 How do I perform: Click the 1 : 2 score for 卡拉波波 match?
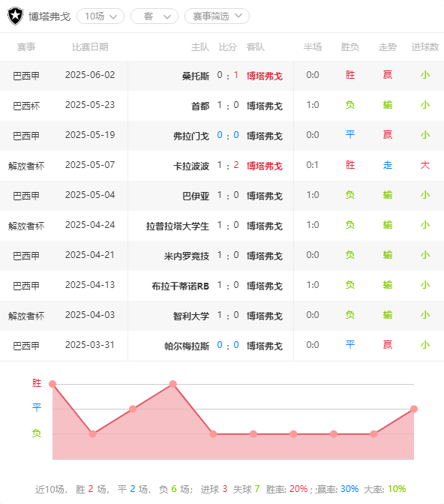pyautogui.click(x=228, y=165)
